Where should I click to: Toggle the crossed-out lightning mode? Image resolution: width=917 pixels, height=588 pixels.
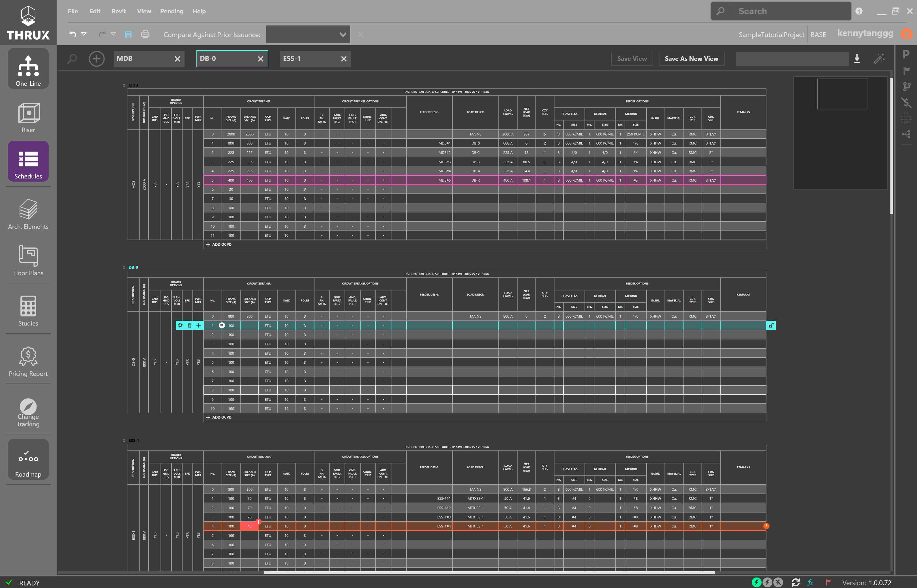778,582
